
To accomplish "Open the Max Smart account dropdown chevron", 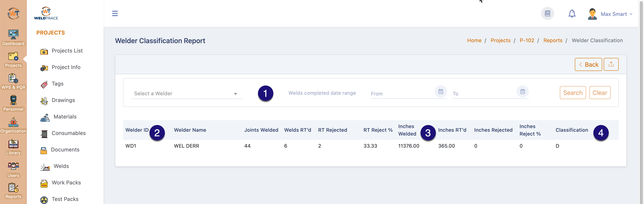I will coord(631,14).
